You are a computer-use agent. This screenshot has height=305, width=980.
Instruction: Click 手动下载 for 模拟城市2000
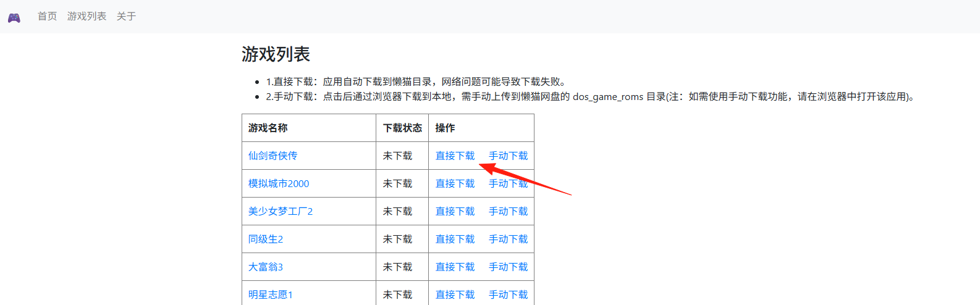pos(508,183)
